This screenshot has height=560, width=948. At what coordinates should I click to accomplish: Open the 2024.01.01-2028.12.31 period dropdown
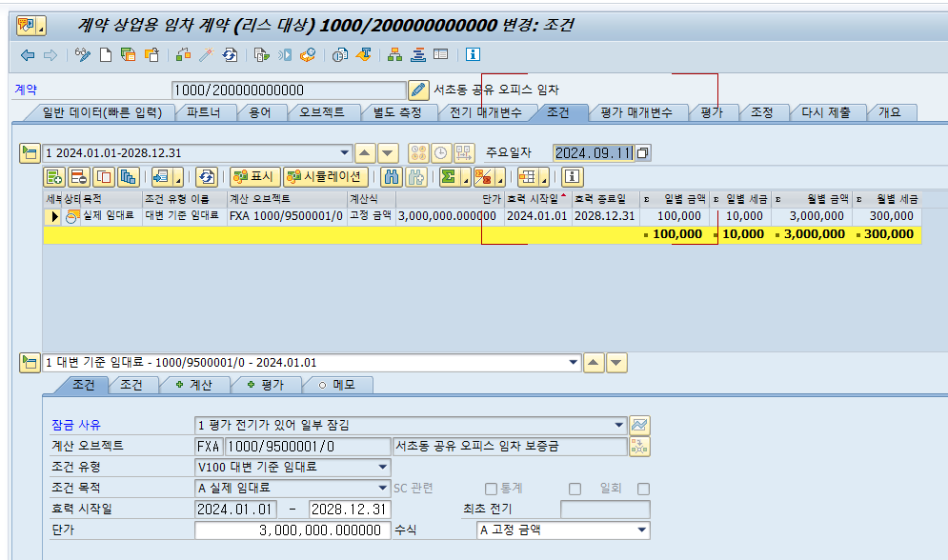pos(345,152)
